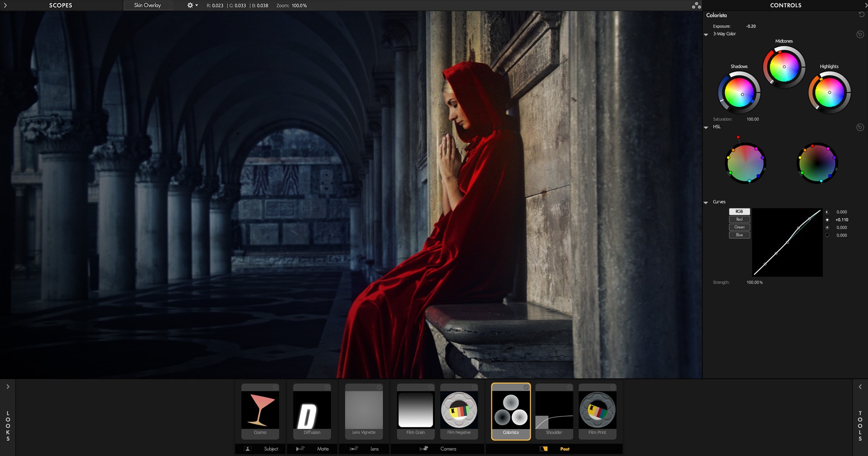Click the Film Negative reel icon
The height and width of the screenshot is (456, 868).
click(x=459, y=410)
